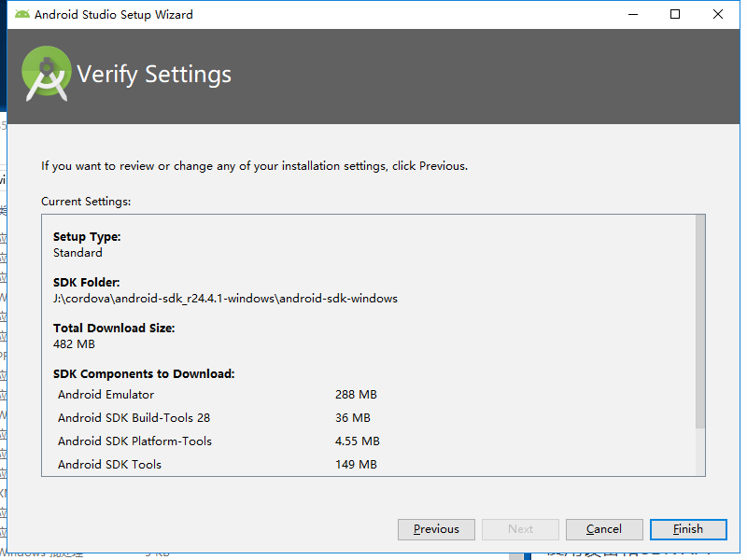Click the 482 MB download size value
Screen dimensions: 747x560
pos(74,344)
